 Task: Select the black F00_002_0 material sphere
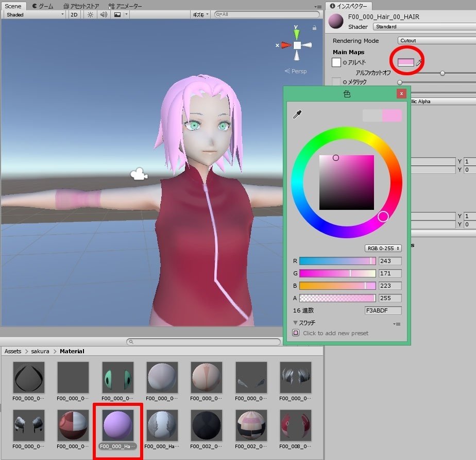coord(207,425)
